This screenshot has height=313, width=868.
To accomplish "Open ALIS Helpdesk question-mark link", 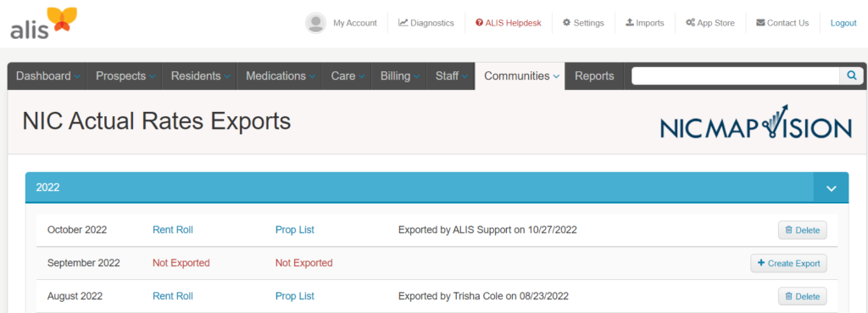I will point(509,23).
